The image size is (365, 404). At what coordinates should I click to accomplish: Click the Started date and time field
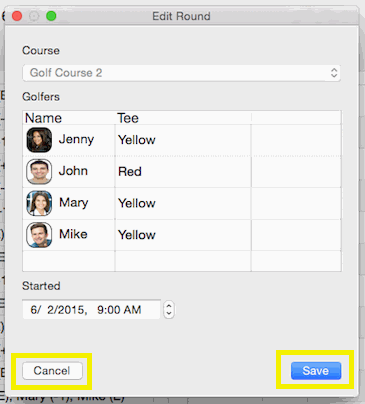click(91, 310)
